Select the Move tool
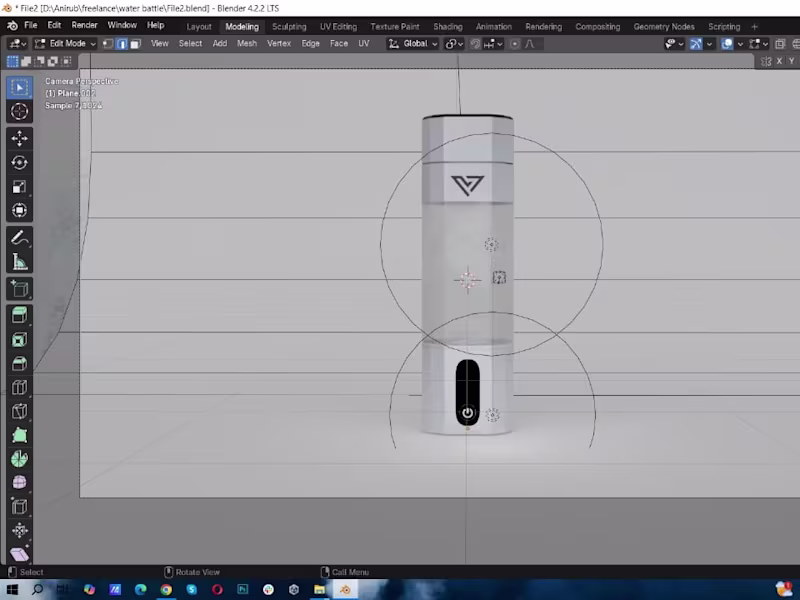 pyautogui.click(x=19, y=138)
